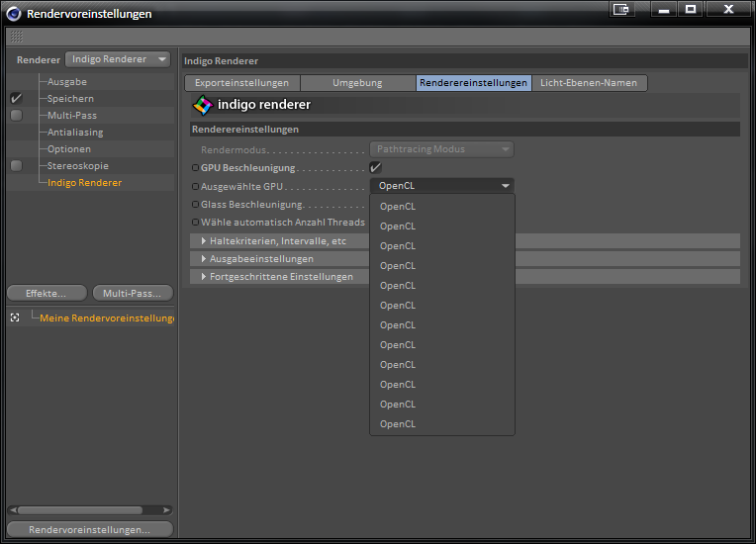Image resolution: width=756 pixels, height=544 pixels.
Task: Open the Licht-Ebenen-Namen tab
Action: (x=589, y=83)
